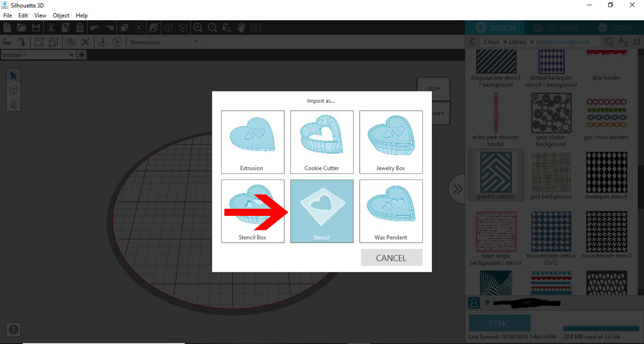644x344 pixels.
Task: Click the mouse-zoom icon next to Zoom Out
Action: (227, 28)
